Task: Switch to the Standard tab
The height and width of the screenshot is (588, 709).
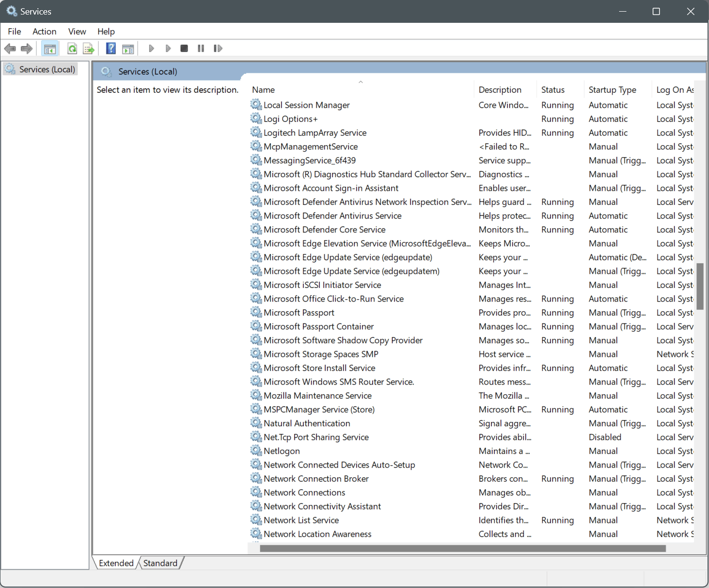Action: 160,563
